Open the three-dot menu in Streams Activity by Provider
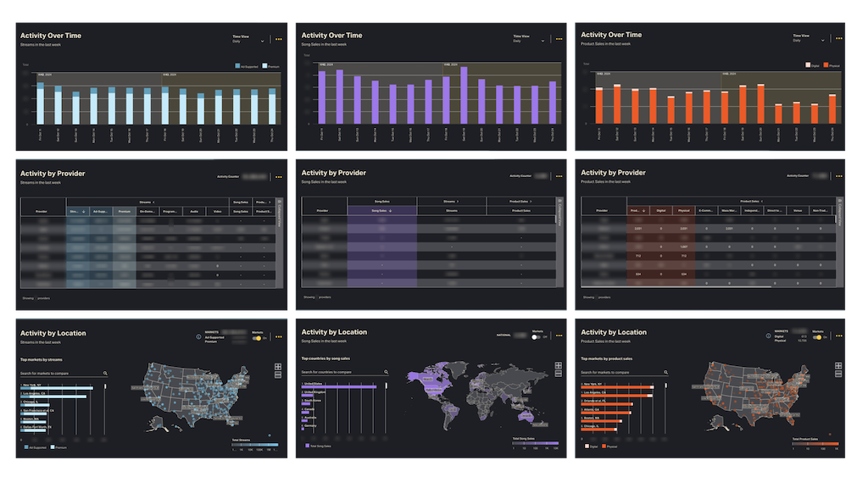Viewport: 868px width, 488px height. pos(279,177)
